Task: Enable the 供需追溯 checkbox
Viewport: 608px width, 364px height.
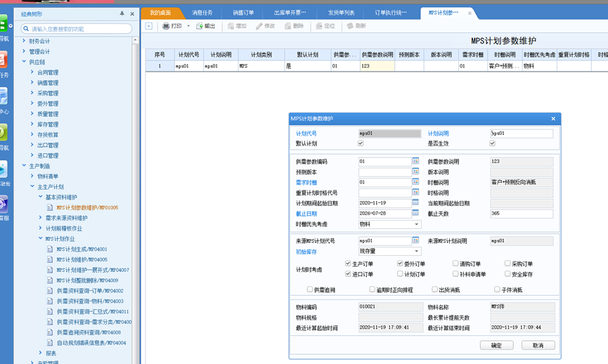Action: point(310,290)
